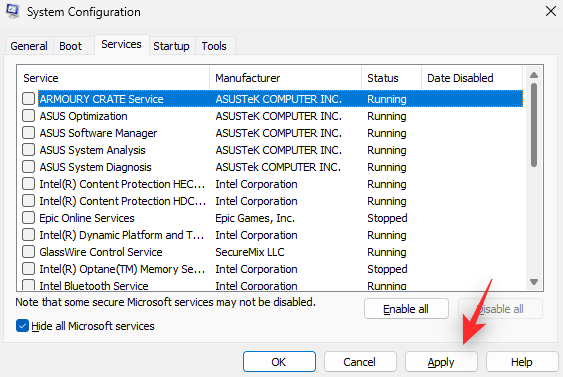The height and width of the screenshot is (377, 563).
Task: Click the scroll down arrow of services list
Action: pyautogui.click(x=534, y=282)
